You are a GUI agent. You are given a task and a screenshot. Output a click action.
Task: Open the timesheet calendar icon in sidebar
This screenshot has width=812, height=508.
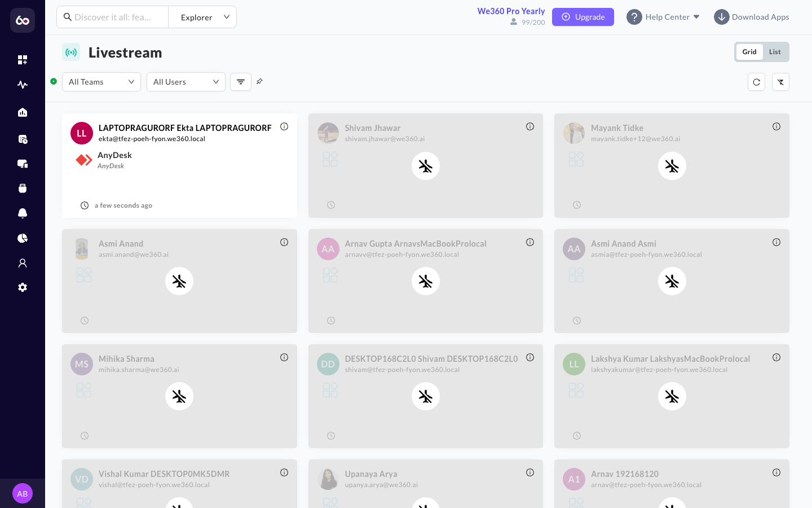pyautogui.click(x=23, y=139)
